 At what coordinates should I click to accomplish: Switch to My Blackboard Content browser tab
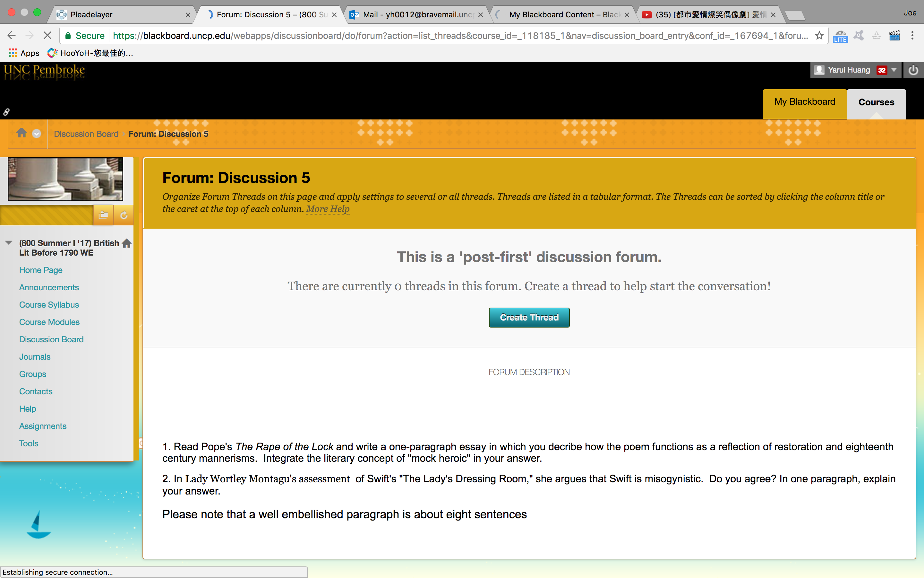564,14
